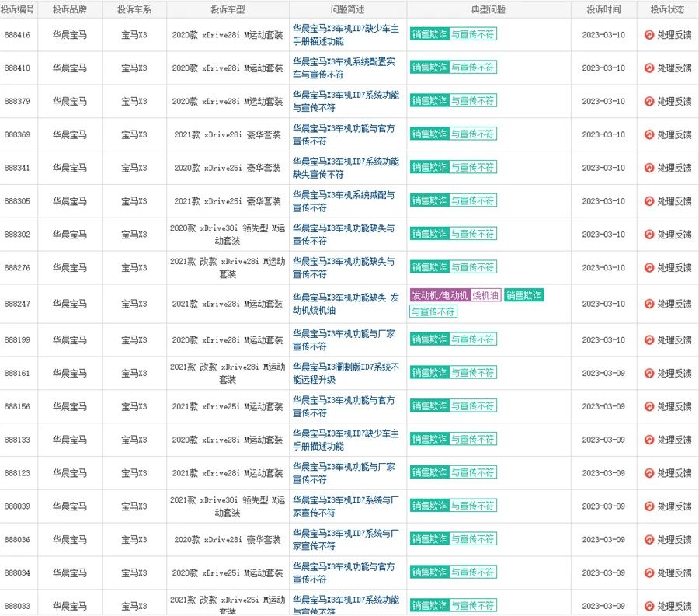Click the 处理反馈 status text in row 888305
699x616 pixels.
[x=674, y=201]
